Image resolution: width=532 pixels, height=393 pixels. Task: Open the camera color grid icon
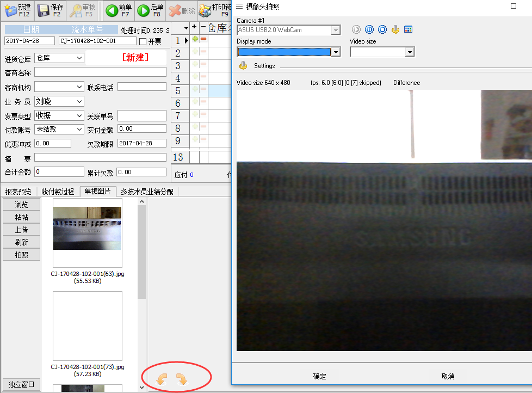tap(409, 29)
